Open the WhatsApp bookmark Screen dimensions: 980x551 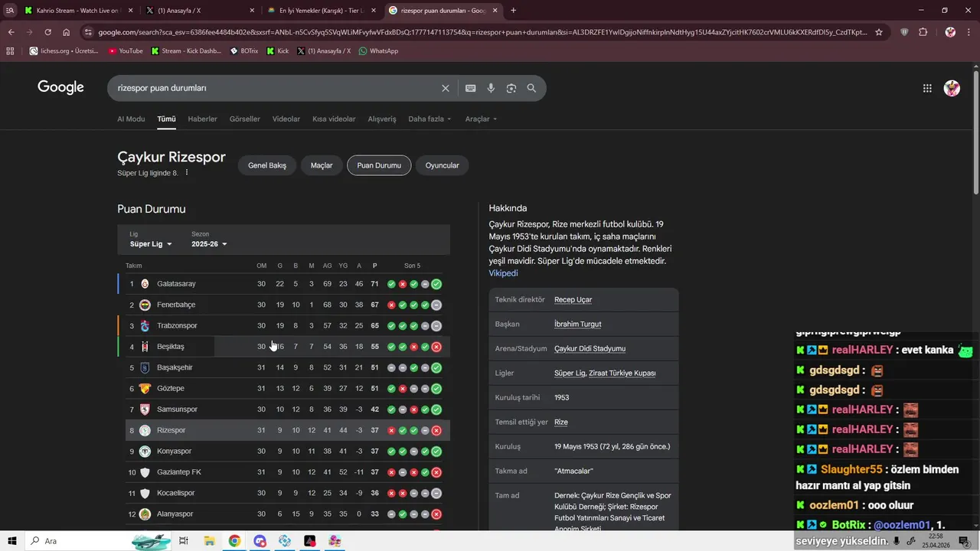378,51
